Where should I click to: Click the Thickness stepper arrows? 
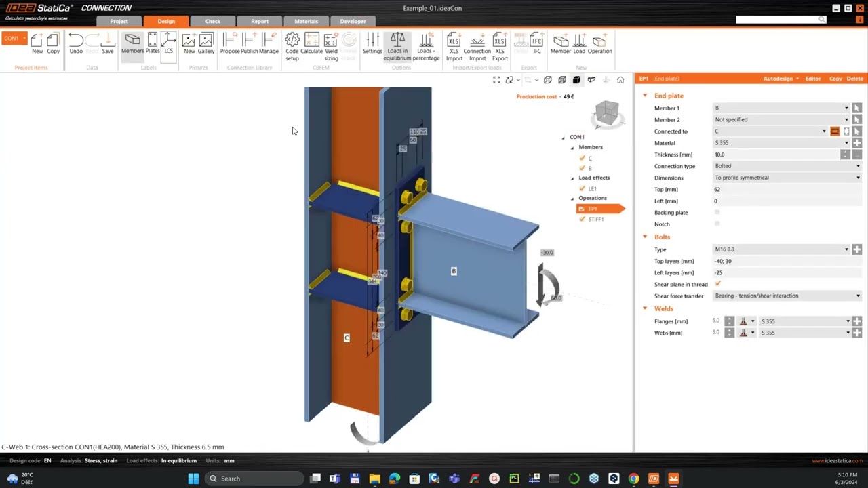pyautogui.click(x=845, y=155)
